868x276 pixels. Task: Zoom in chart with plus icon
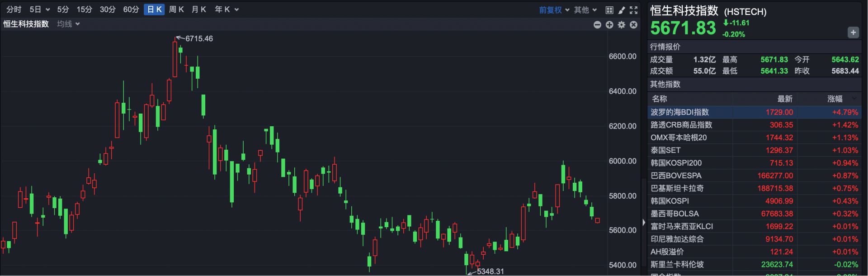(x=609, y=25)
